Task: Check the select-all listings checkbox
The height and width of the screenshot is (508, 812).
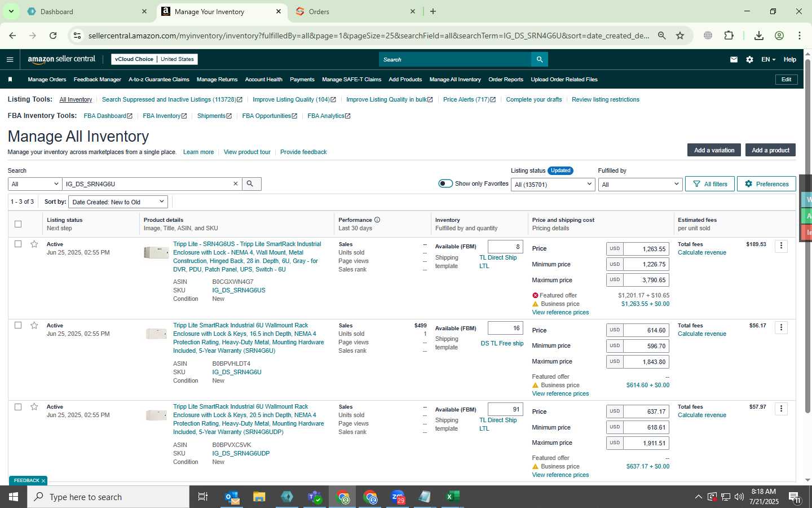Action: tap(18, 224)
